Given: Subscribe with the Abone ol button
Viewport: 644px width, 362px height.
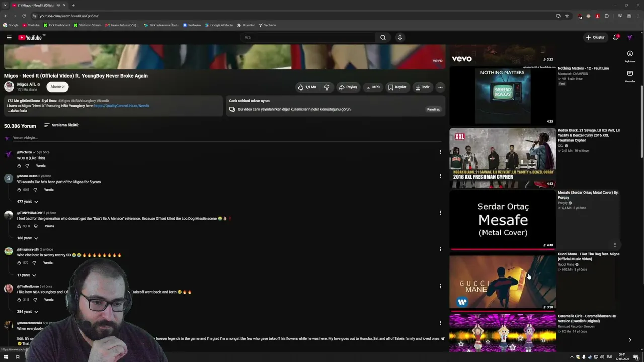Looking at the screenshot, I should (57, 86).
